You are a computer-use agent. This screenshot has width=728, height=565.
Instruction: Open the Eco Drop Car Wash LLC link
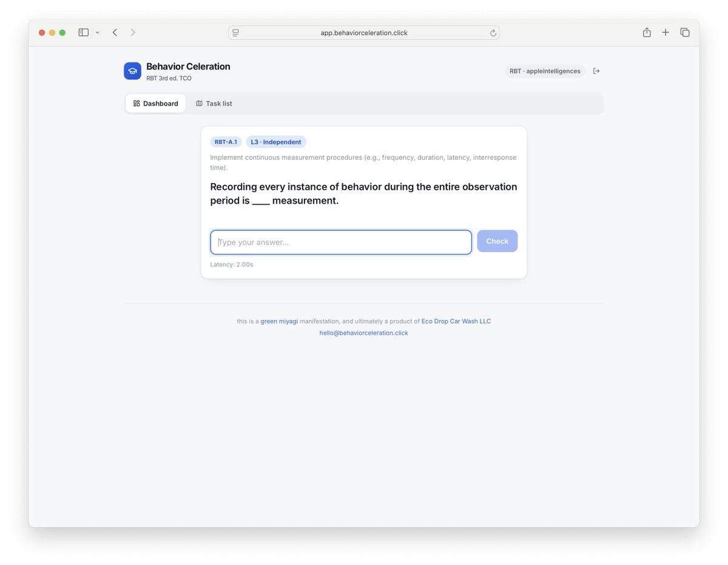[456, 321]
